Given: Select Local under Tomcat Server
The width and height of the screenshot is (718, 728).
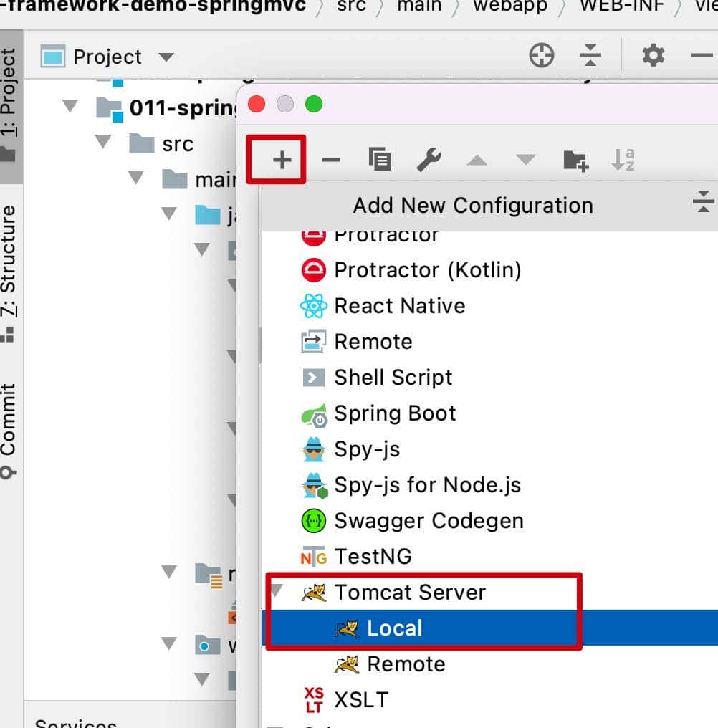Looking at the screenshot, I should (x=490, y=628).
